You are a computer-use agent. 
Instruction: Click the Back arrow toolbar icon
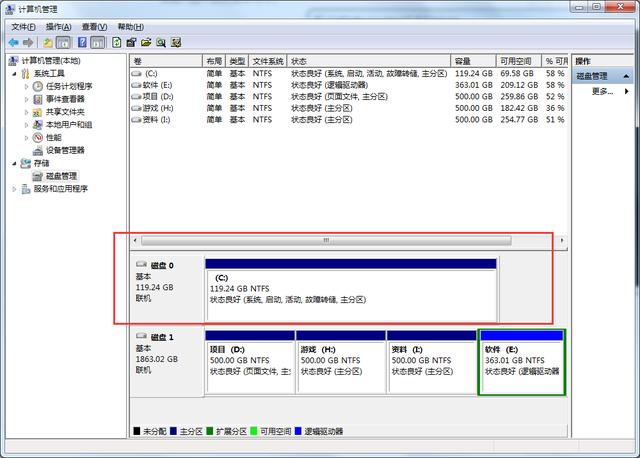click(x=12, y=43)
